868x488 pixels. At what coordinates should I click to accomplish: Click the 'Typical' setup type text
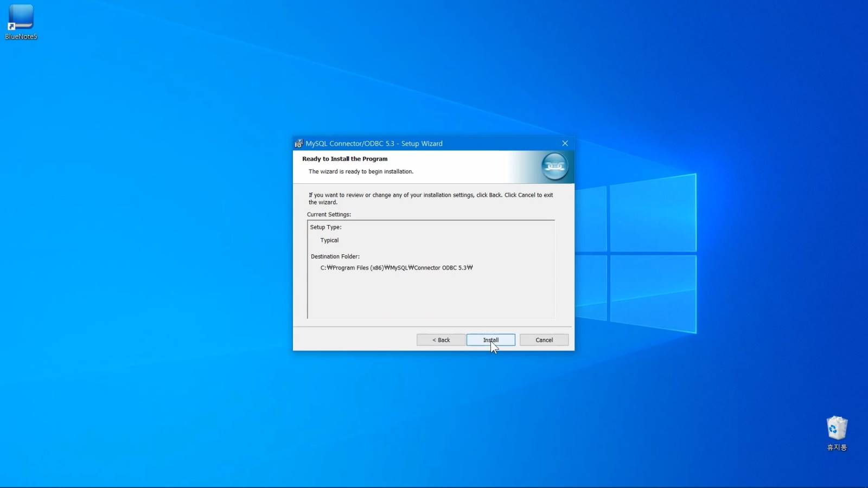(x=329, y=240)
